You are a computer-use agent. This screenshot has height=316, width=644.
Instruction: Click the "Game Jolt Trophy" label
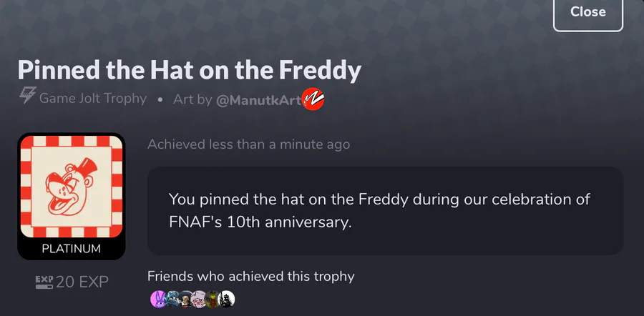pos(92,99)
